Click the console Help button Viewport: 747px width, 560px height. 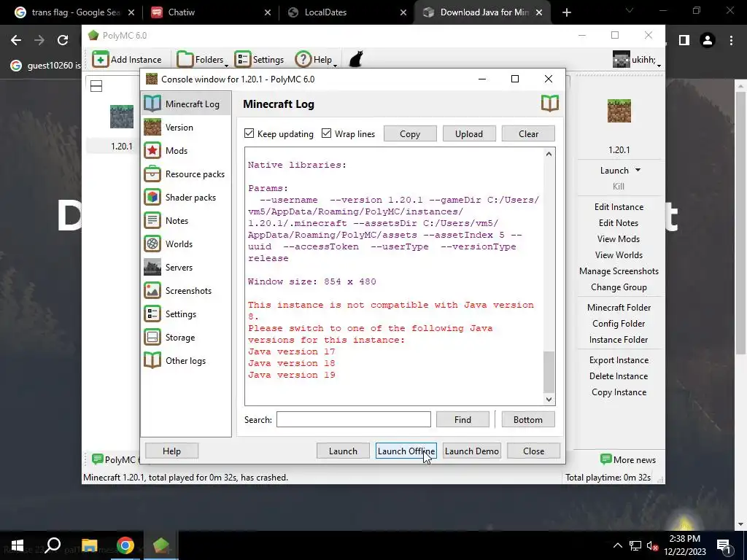click(171, 451)
